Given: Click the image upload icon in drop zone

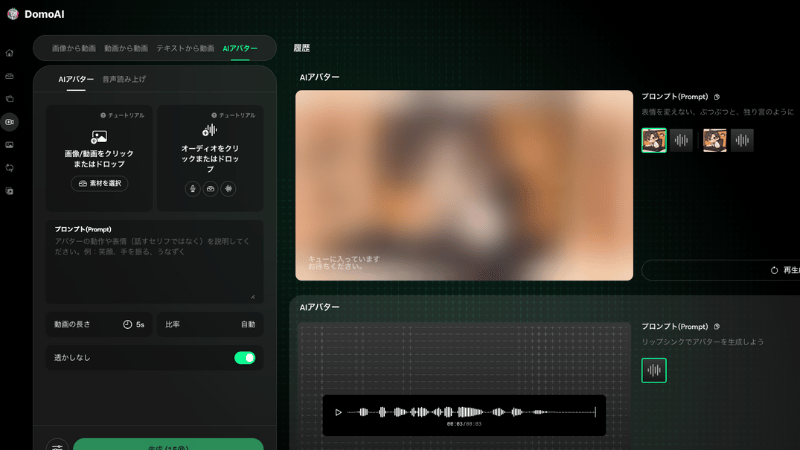Looking at the screenshot, I should (x=99, y=137).
